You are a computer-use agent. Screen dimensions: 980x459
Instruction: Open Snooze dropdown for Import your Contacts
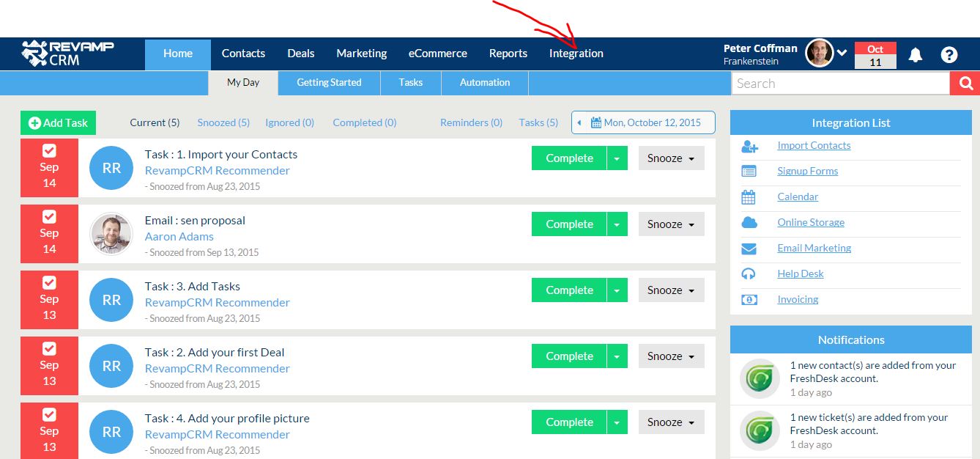[672, 158]
